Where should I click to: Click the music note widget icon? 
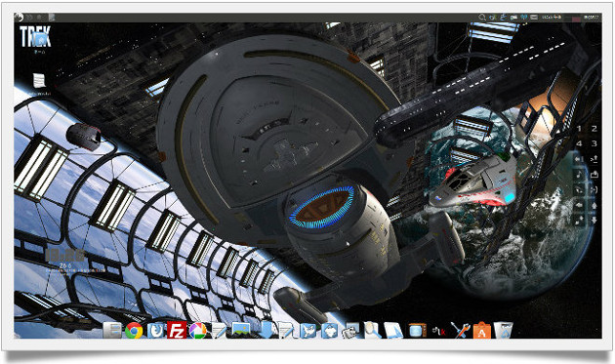point(579,174)
